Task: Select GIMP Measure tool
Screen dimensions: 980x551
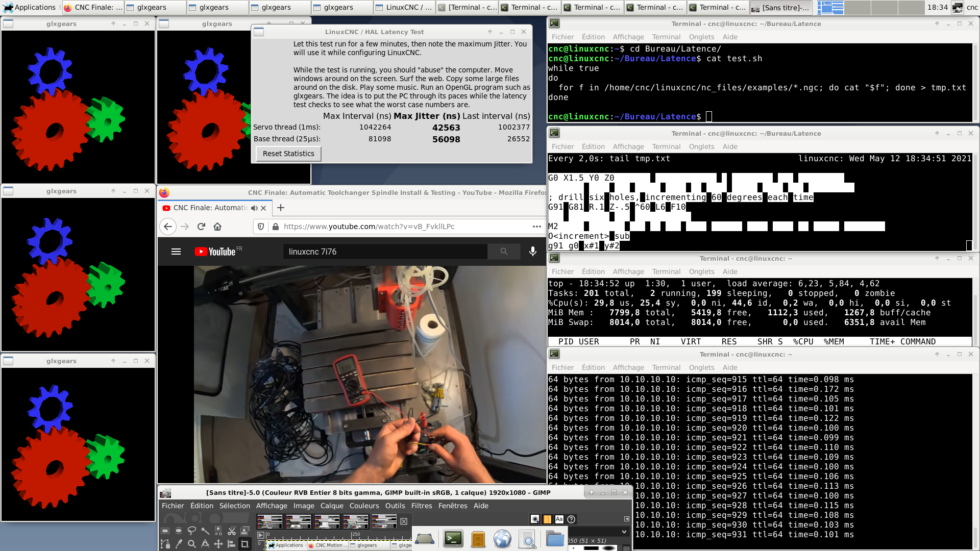Action: pyautogui.click(x=205, y=544)
